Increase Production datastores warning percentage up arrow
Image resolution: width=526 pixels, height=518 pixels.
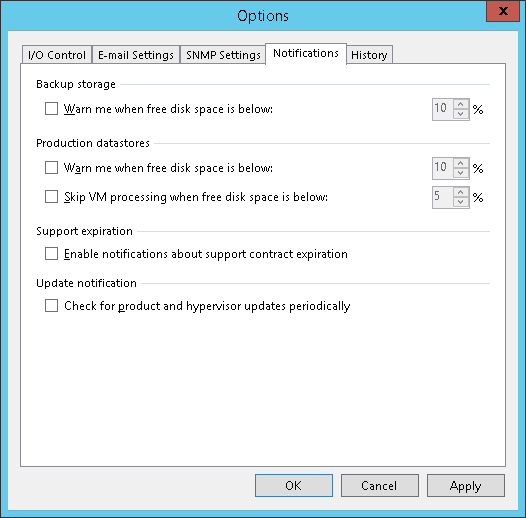pyautogui.click(x=461, y=163)
